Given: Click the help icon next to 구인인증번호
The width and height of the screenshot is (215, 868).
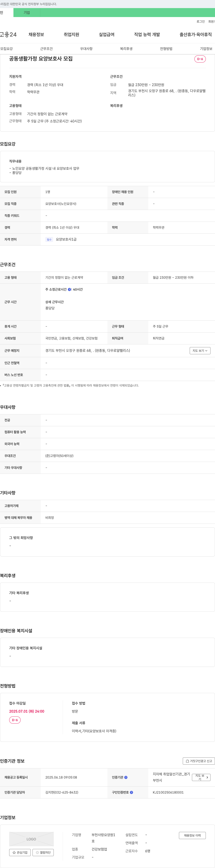Looking at the screenshot, I should [131, 792].
